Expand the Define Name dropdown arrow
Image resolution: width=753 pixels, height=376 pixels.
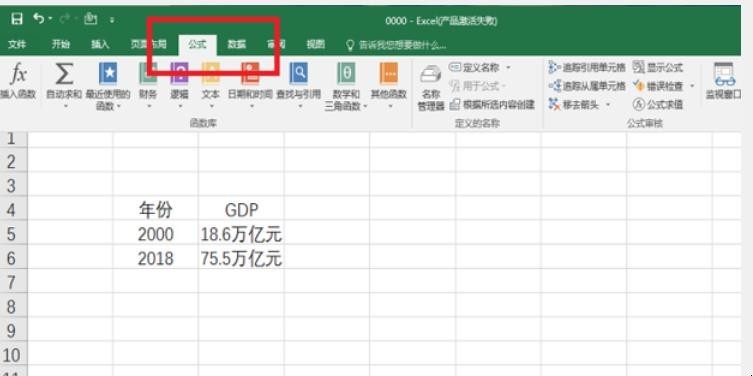509,68
